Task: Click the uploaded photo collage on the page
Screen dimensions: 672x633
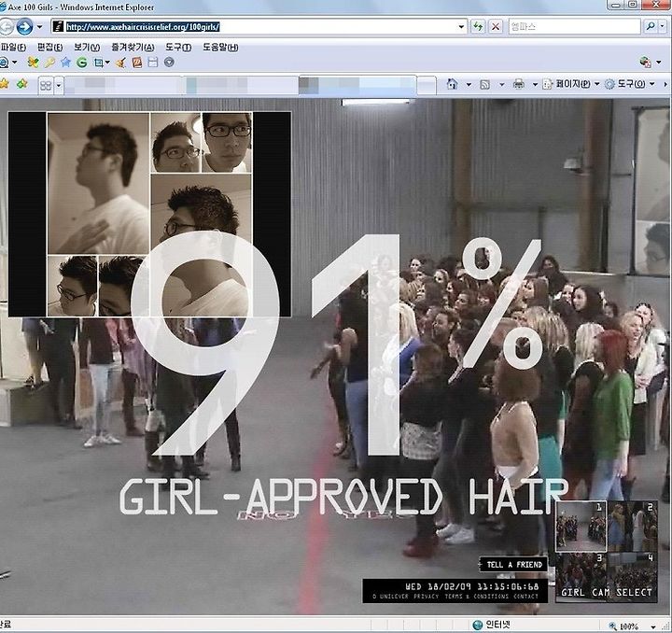Action: pos(149,215)
